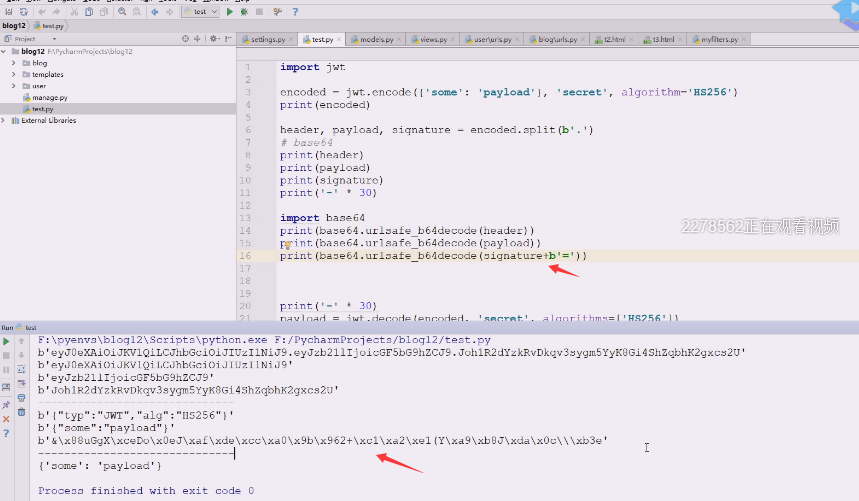This screenshot has width=859, height=501.
Task: Close the settings.py tab
Action: (x=291, y=39)
